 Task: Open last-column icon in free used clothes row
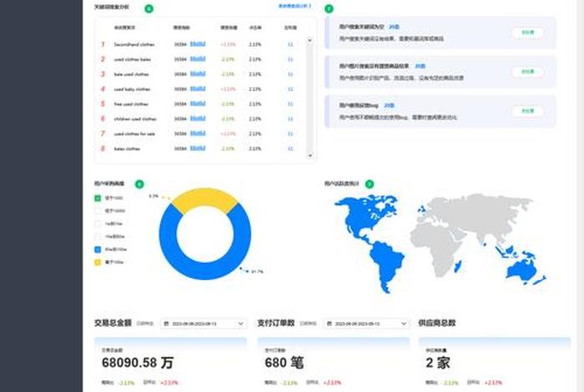[x=290, y=104]
